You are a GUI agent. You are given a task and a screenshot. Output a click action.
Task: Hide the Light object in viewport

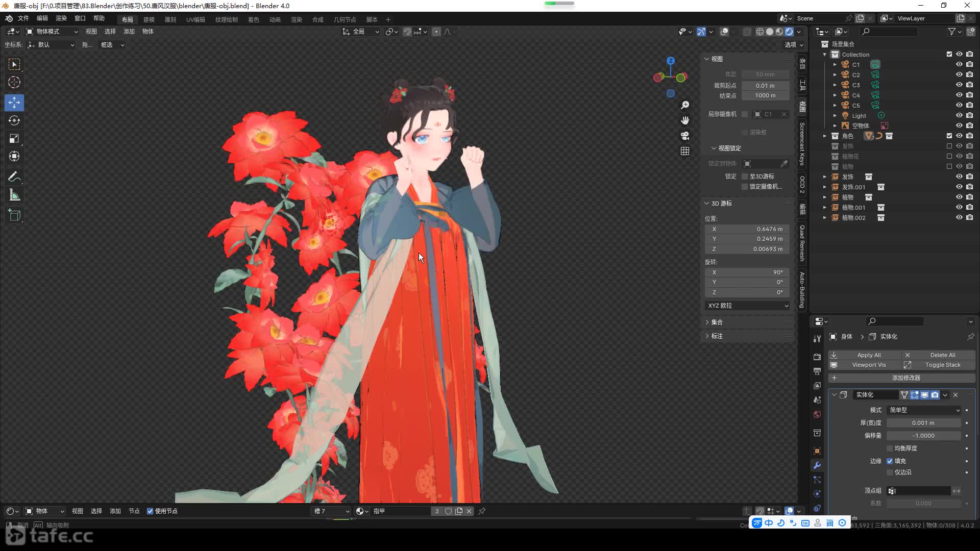[x=959, y=115]
